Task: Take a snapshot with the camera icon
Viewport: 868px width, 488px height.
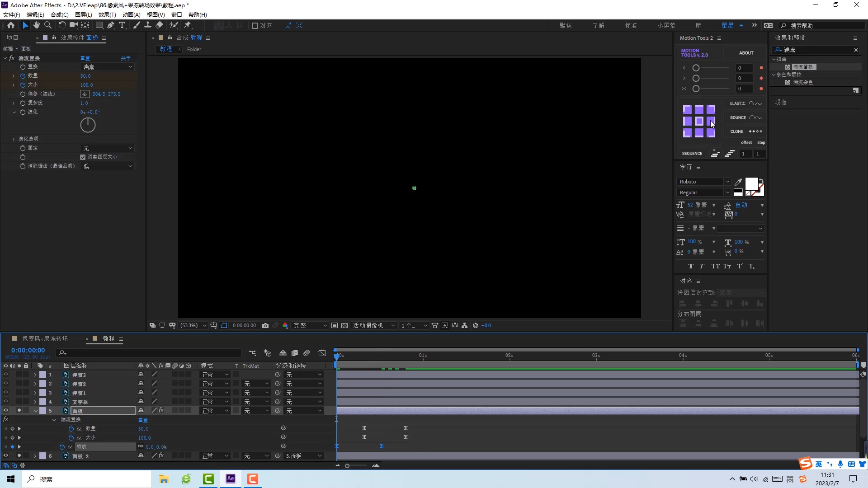Action: click(x=265, y=325)
